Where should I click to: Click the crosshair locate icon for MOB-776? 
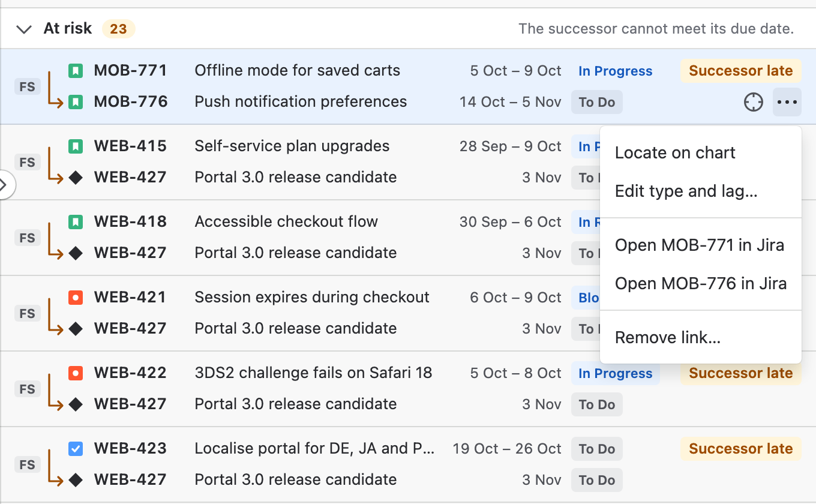(754, 103)
